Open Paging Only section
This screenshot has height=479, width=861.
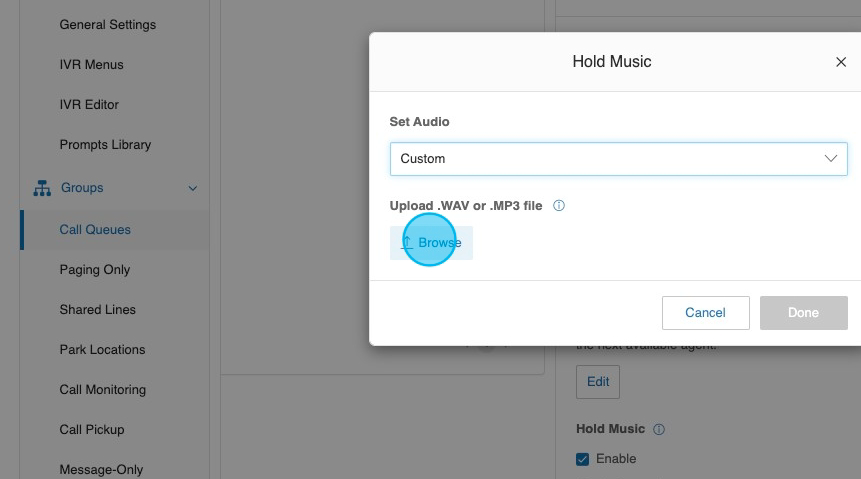pyautogui.click(x=95, y=270)
